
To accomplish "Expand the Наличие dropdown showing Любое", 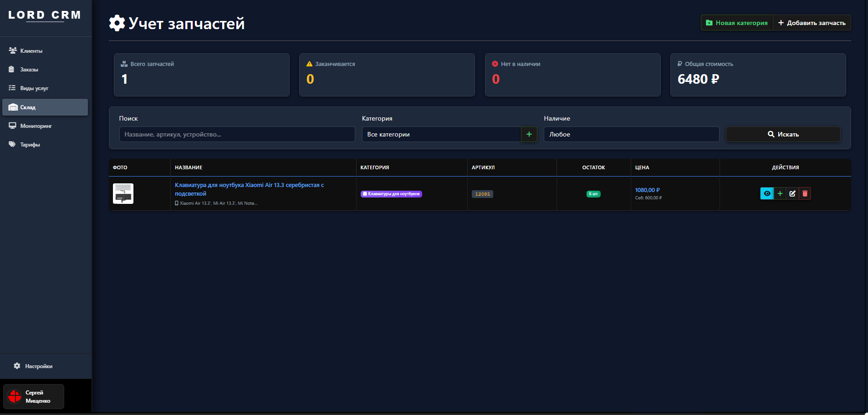I will (x=631, y=134).
